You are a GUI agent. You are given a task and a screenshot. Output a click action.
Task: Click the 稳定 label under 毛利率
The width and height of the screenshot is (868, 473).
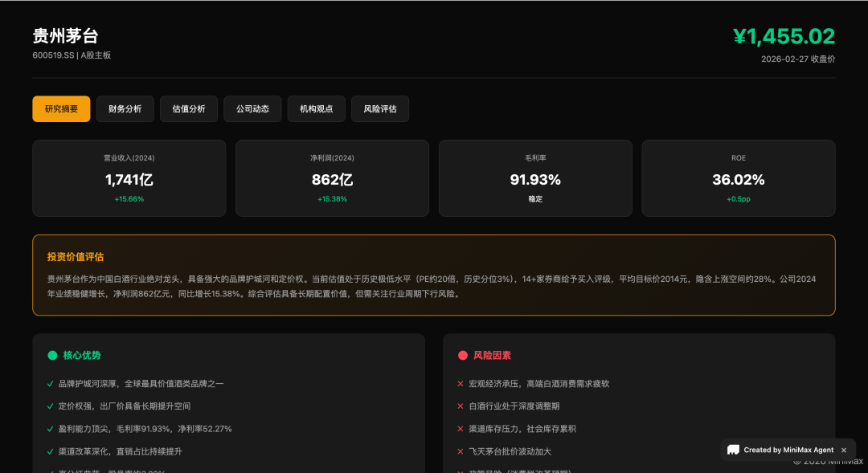tap(535, 199)
